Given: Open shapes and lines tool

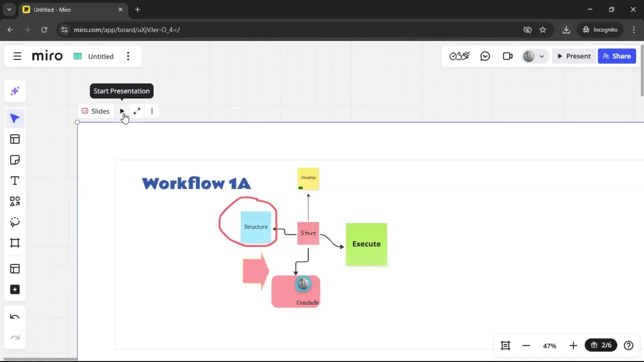Looking at the screenshot, I should tap(15, 201).
